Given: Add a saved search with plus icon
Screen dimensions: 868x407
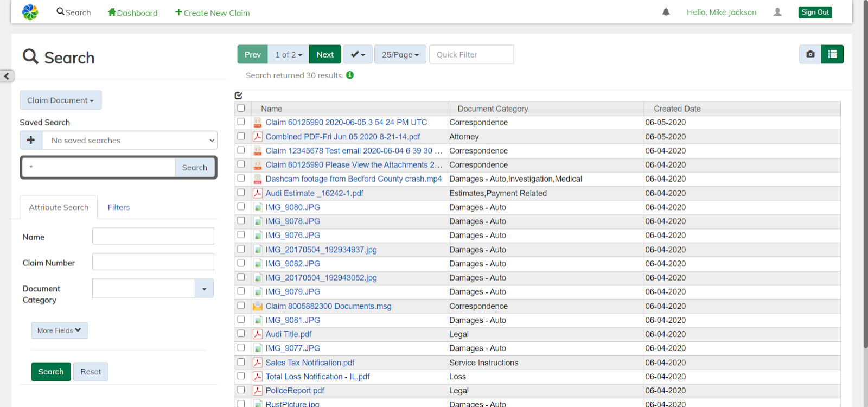Looking at the screenshot, I should click(x=31, y=140).
